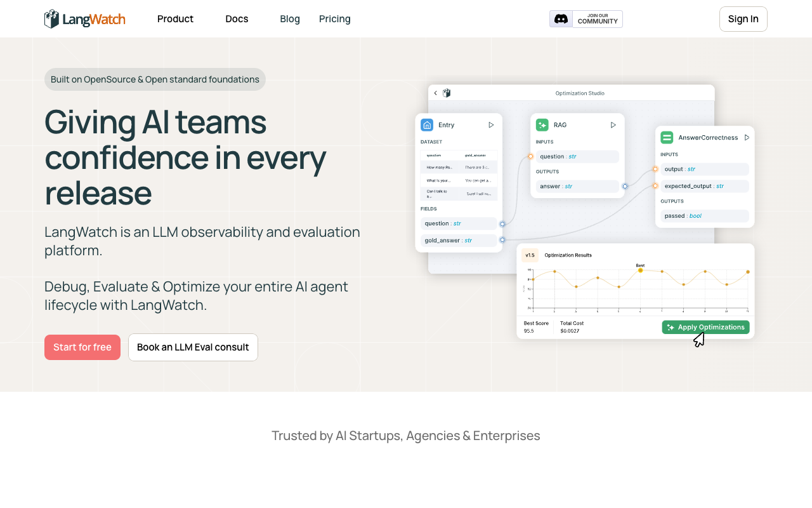
Task: Click the Entry gold_answer output connector
Action: (x=502, y=240)
